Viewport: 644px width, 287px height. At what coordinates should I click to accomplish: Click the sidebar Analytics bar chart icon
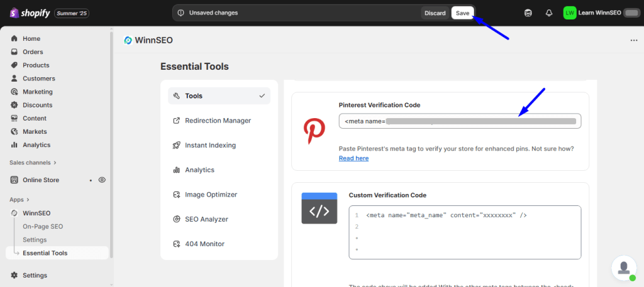tap(14, 144)
